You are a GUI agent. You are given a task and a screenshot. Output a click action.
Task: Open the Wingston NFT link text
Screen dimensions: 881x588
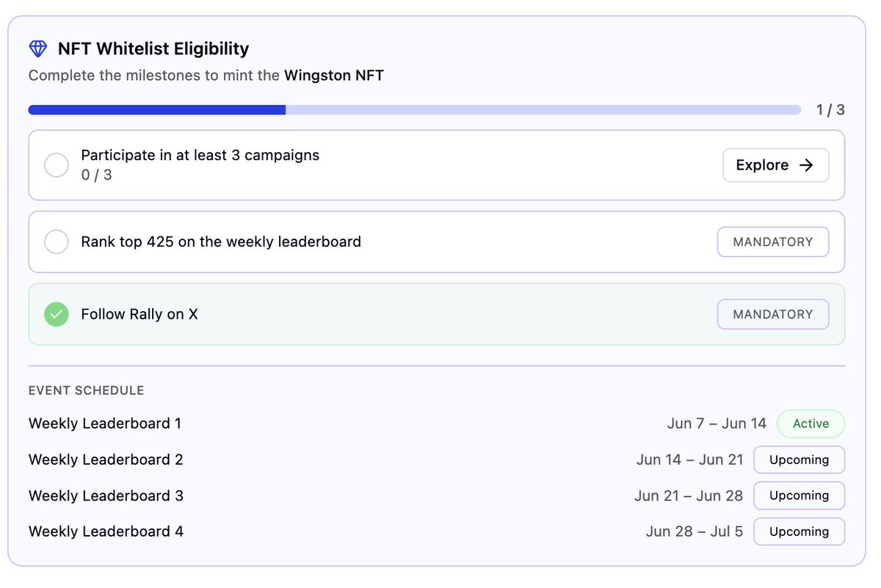click(x=334, y=75)
